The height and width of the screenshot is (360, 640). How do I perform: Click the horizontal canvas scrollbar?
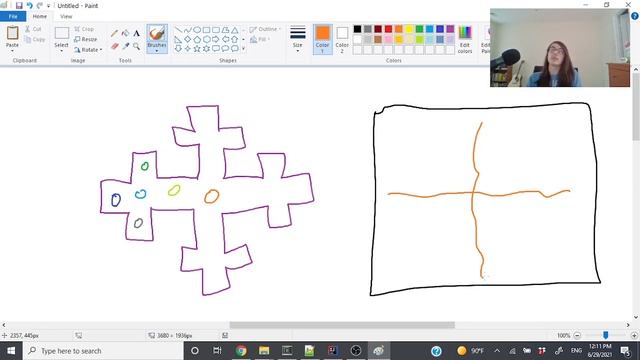(342, 325)
